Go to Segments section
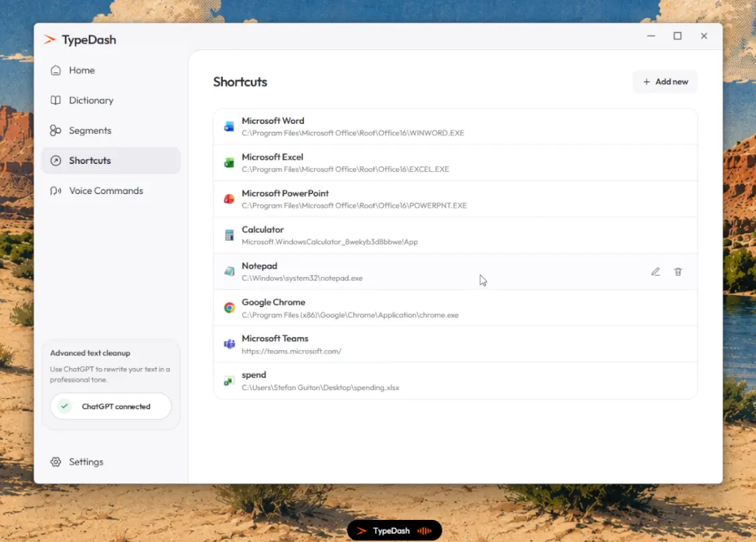Viewport: 756px width, 542px height. click(x=111, y=130)
